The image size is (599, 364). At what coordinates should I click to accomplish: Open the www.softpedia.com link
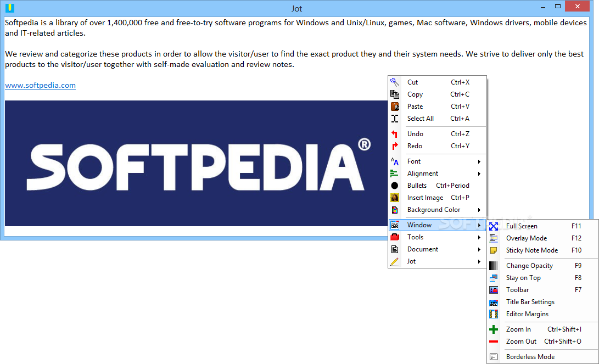(40, 85)
